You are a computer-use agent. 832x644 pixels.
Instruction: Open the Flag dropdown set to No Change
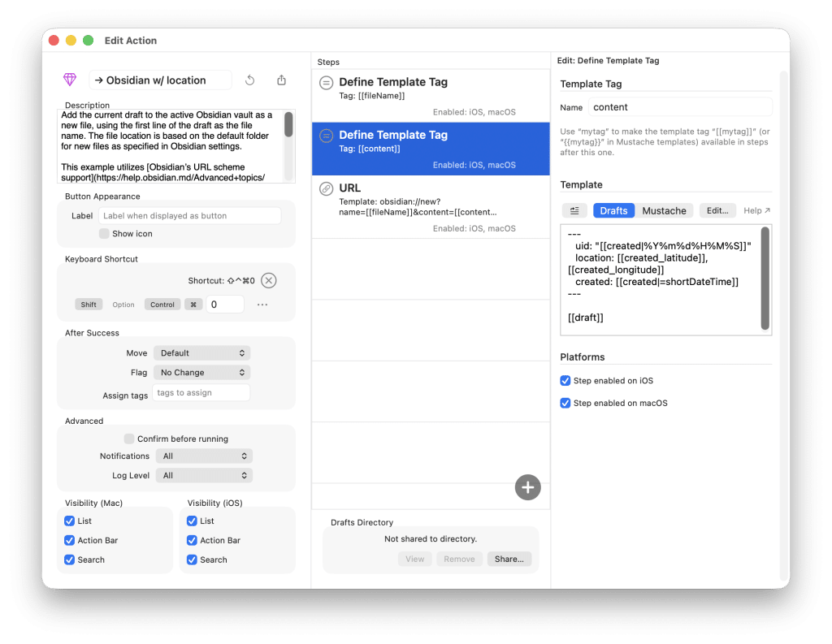click(201, 373)
